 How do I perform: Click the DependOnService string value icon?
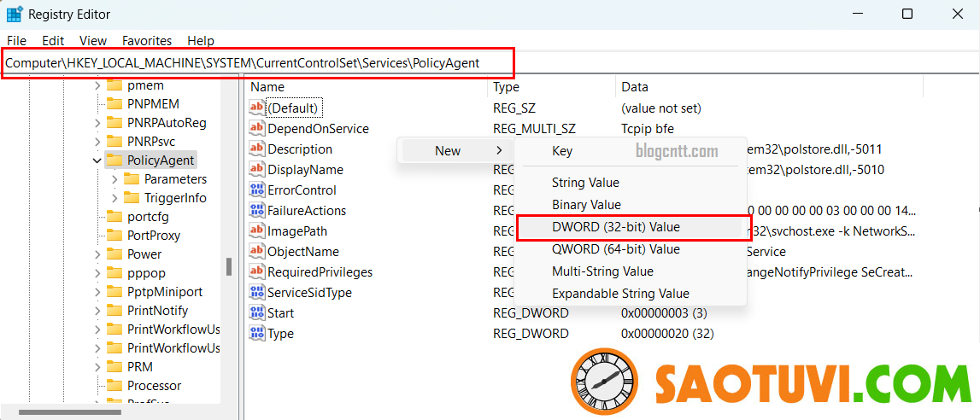(257, 129)
